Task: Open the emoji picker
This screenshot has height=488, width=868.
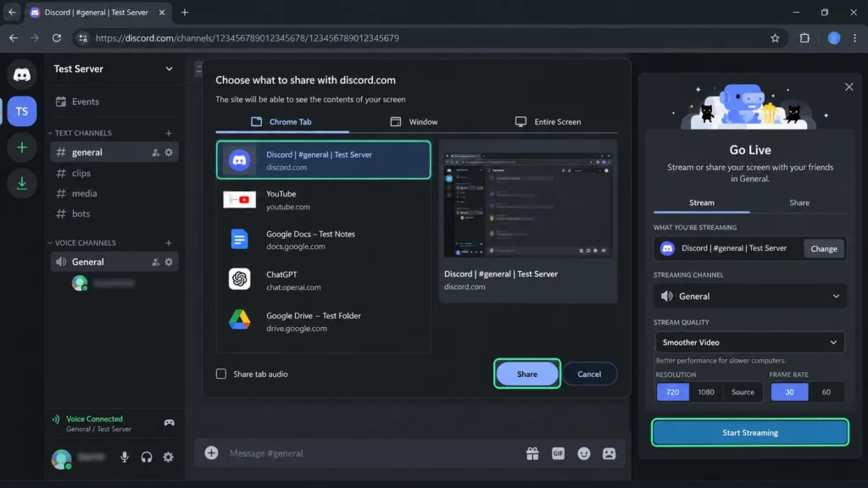Action: [x=584, y=454]
